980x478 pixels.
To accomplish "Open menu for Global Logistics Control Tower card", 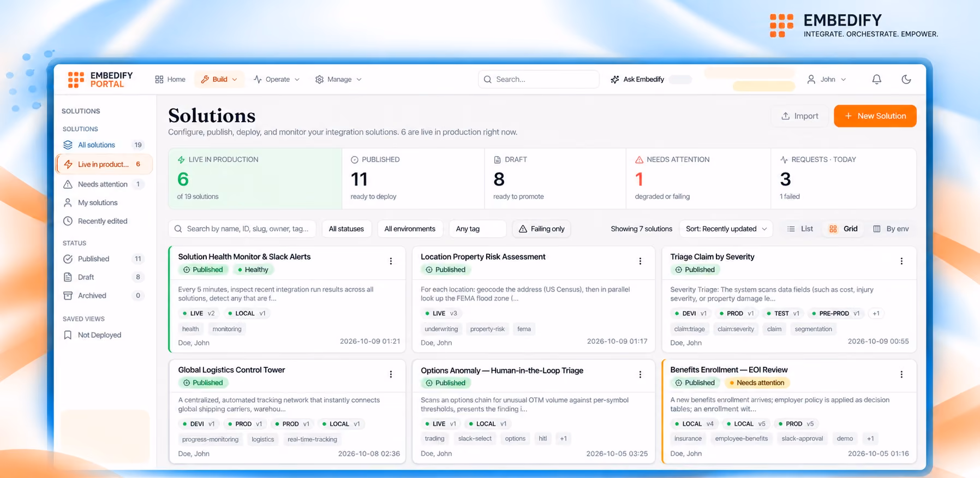I will click(x=391, y=374).
